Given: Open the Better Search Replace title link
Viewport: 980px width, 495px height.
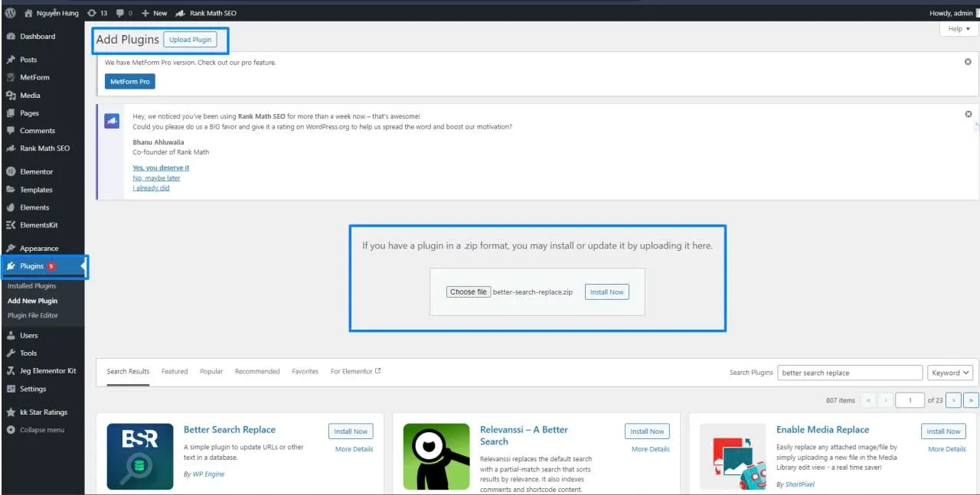Looking at the screenshot, I should (230, 430).
